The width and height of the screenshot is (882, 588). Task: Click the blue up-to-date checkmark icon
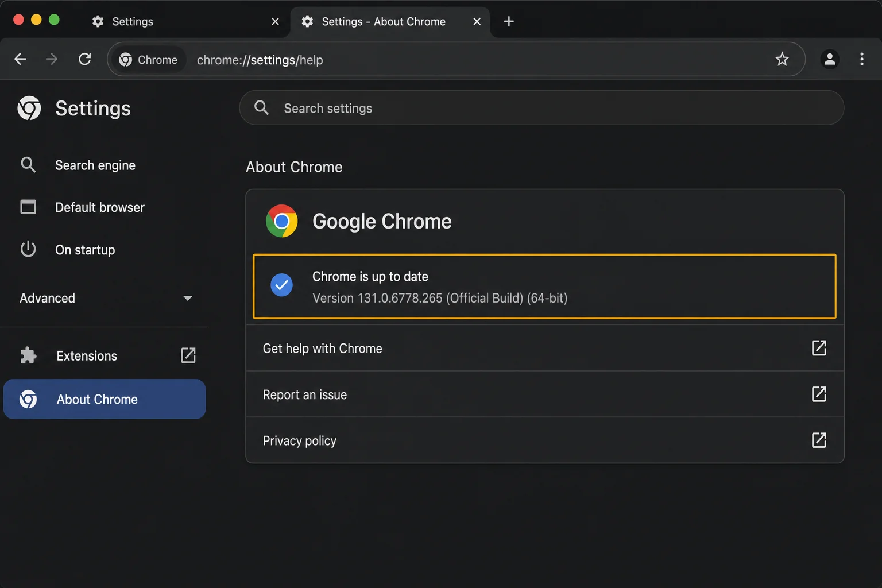pos(281,285)
